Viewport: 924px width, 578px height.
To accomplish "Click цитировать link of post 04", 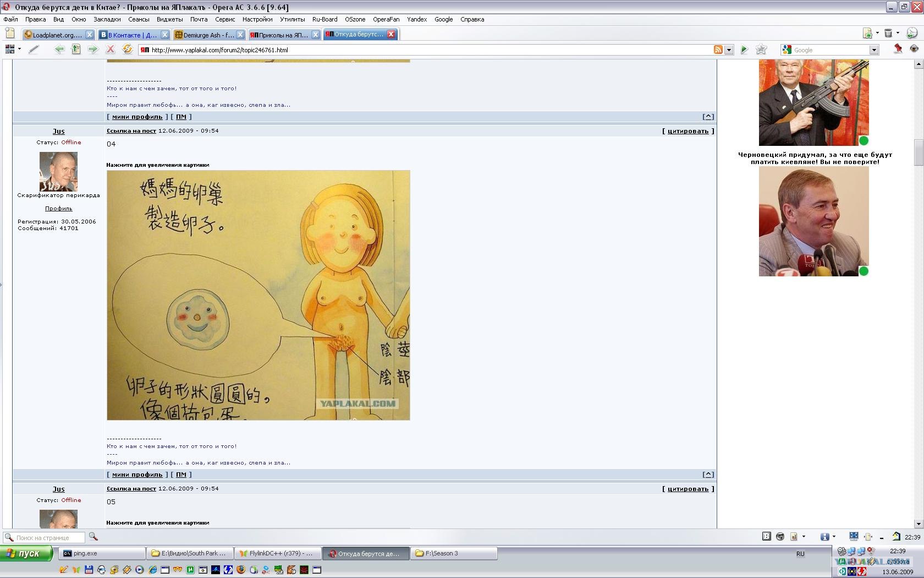I will pos(688,131).
